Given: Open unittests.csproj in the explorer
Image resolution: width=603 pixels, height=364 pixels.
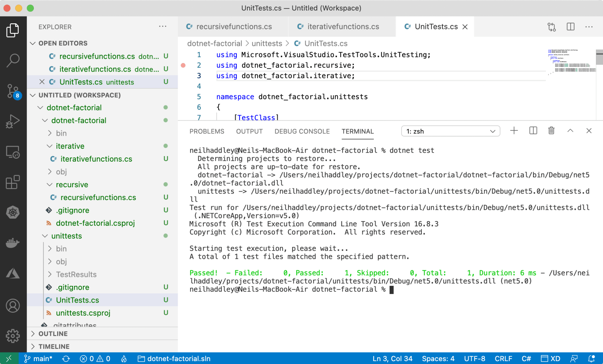Looking at the screenshot, I should (x=83, y=313).
